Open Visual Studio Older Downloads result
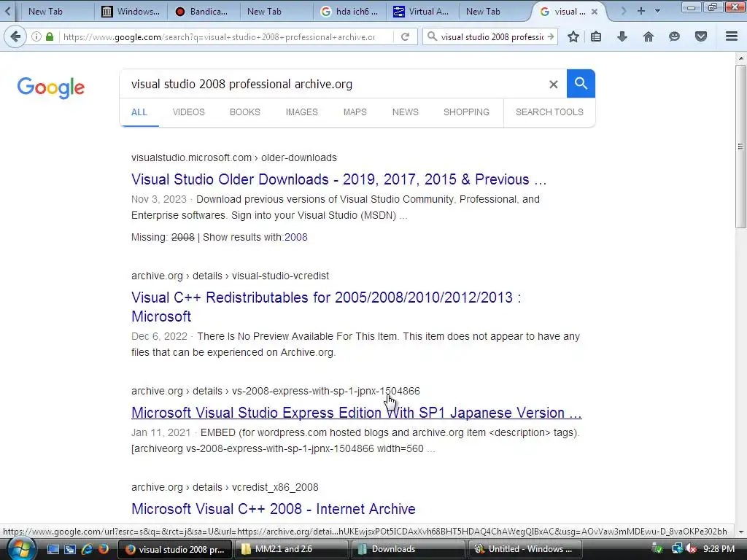 (x=338, y=179)
